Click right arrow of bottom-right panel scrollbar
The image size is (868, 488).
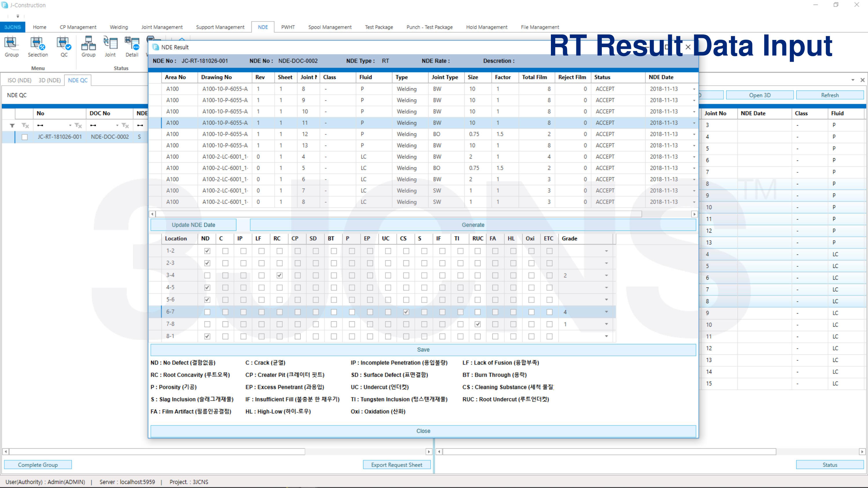[862, 452]
